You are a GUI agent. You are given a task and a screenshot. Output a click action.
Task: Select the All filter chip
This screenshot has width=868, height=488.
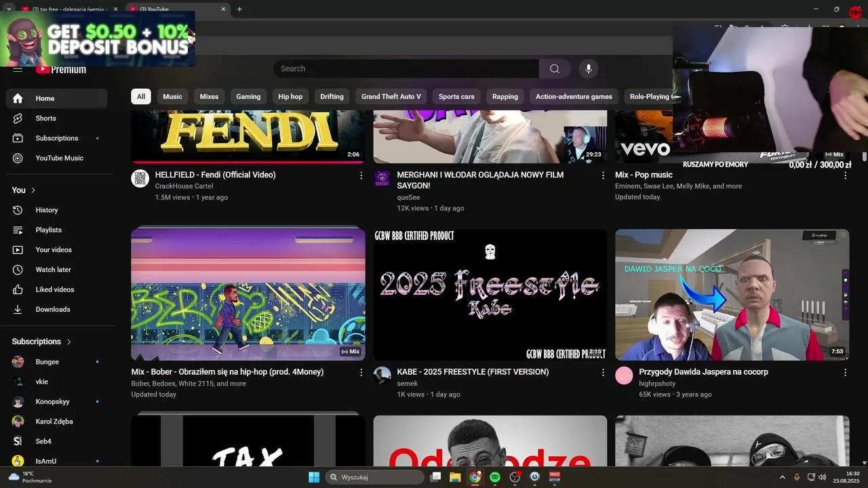141,97
